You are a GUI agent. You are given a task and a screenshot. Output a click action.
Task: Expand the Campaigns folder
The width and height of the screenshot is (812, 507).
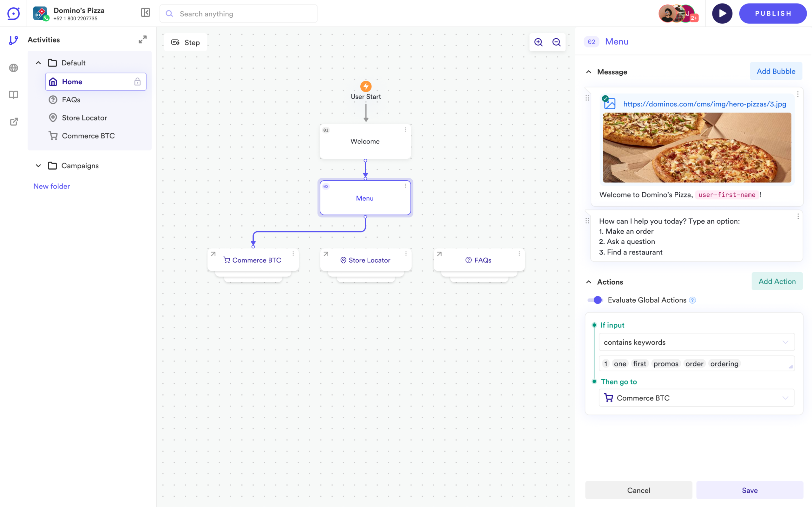(x=38, y=166)
